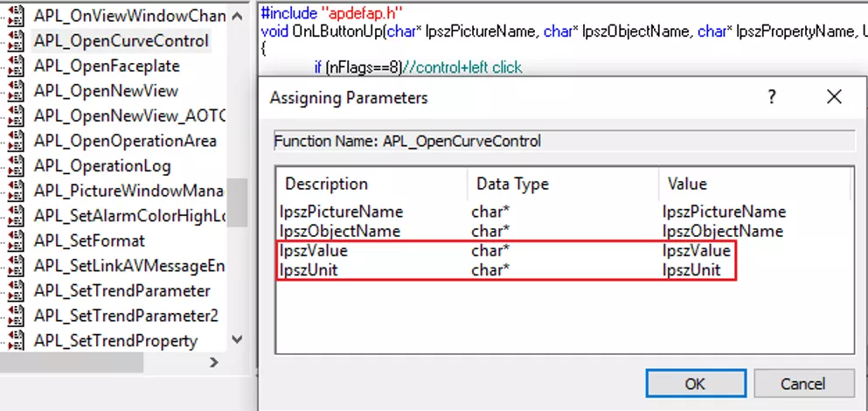Click the #include "apdefap.h" code line
Screen dimensions: 868x411
tap(332, 12)
